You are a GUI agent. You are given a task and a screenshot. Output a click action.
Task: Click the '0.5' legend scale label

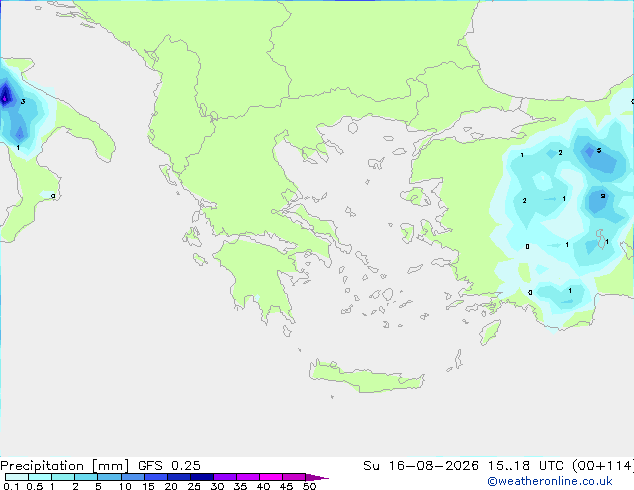(35, 486)
